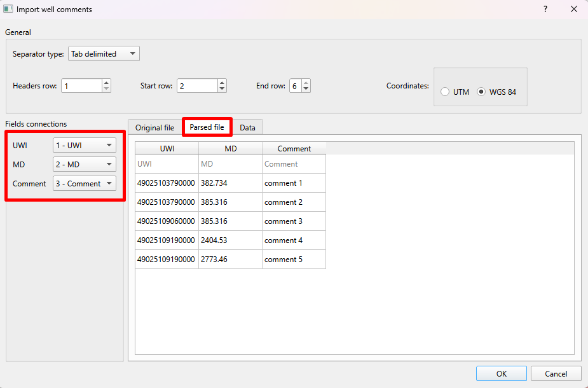
Task: Increment the End row value
Action: (x=306, y=81)
